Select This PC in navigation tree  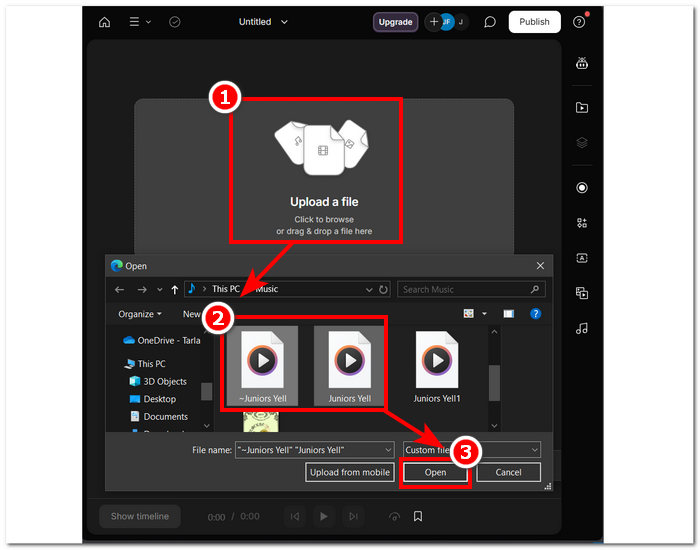point(145,364)
